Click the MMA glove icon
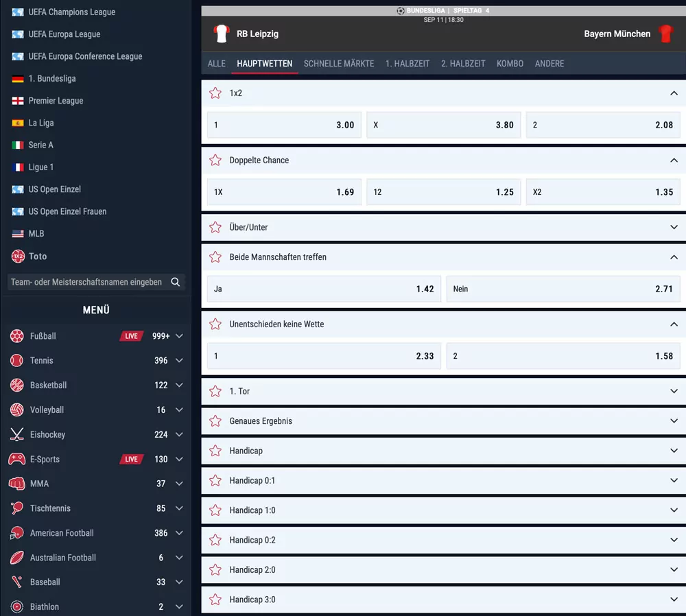 (x=17, y=484)
